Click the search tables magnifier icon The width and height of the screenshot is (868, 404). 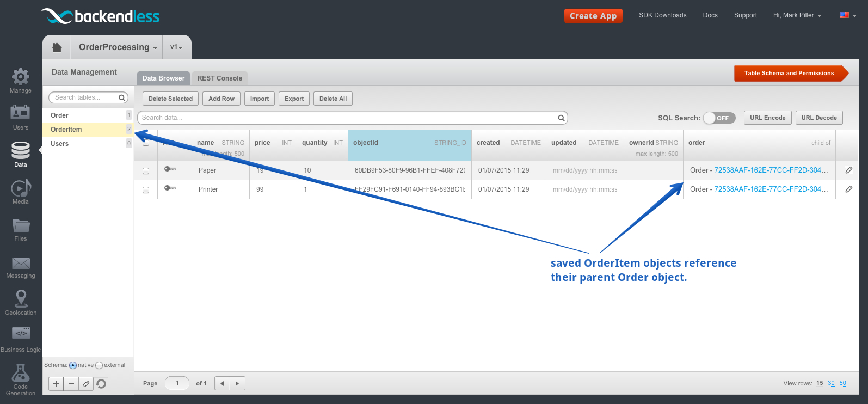click(122, 97)
